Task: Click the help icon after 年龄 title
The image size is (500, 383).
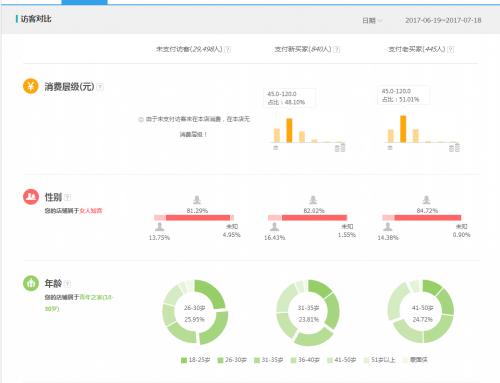Action: click(68, 284)
